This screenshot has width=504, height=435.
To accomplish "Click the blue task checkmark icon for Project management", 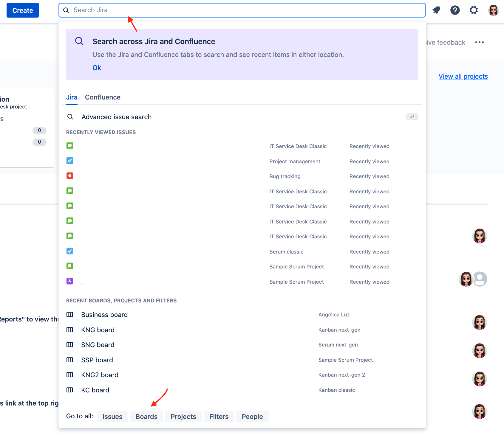I will tap(70, 161).
